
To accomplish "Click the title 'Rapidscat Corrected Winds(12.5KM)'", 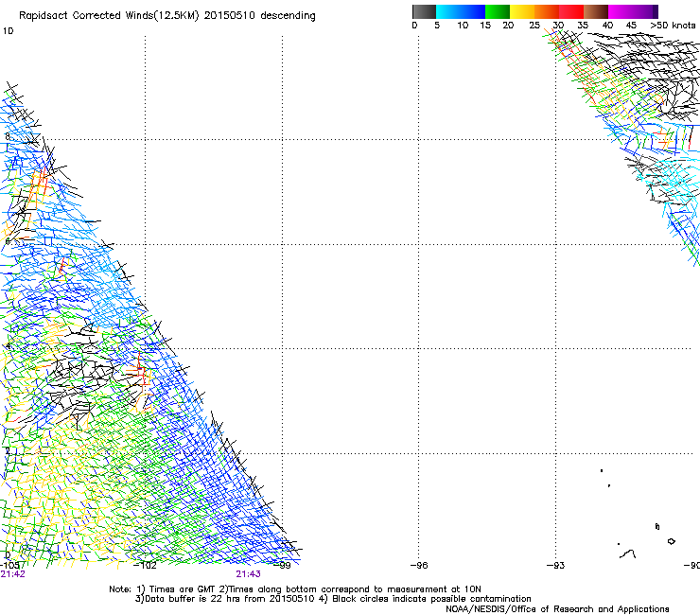I will click(x=109, y=16).
